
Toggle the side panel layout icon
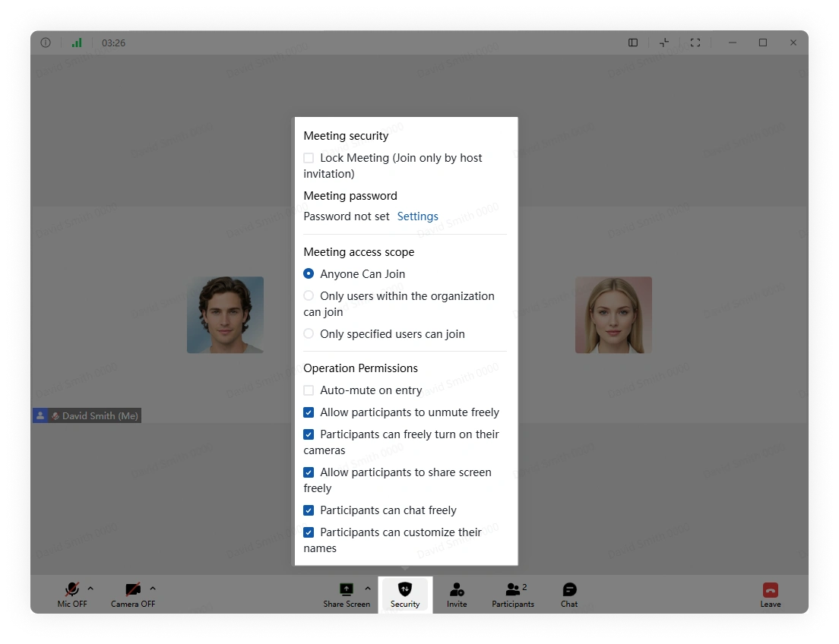pyautogui.click(x=633, y=43)
